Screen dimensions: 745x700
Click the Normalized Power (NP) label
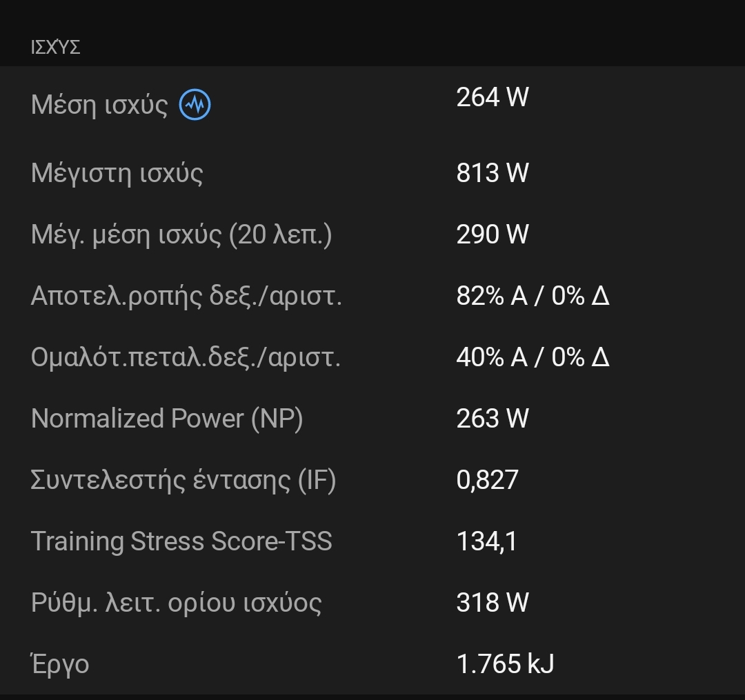tap(167, 419)
